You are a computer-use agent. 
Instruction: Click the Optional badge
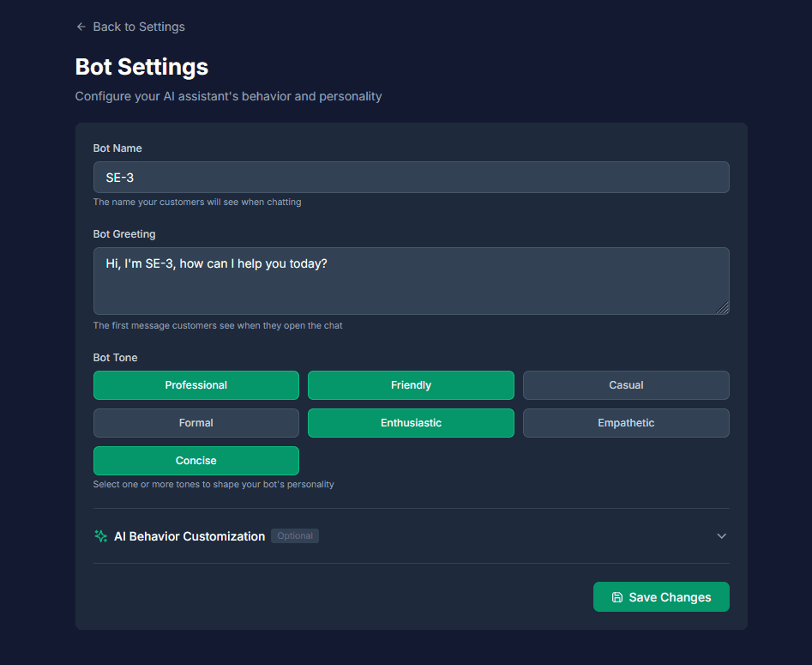(x=294, y=535)
